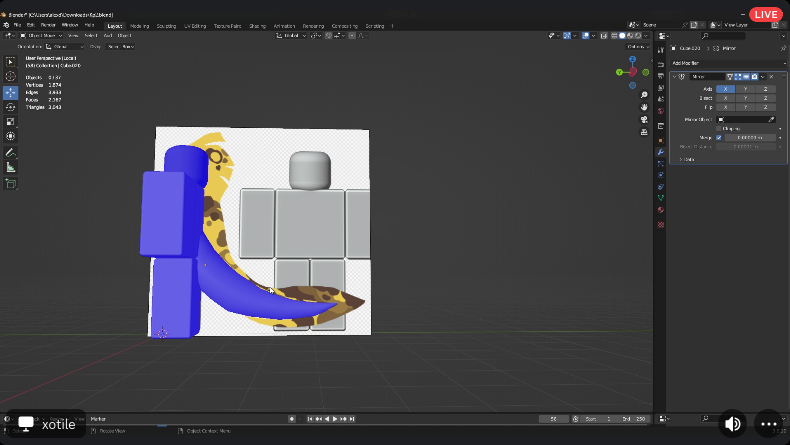Toggle Mirror Axis Y button

click(x=746, y=89)
